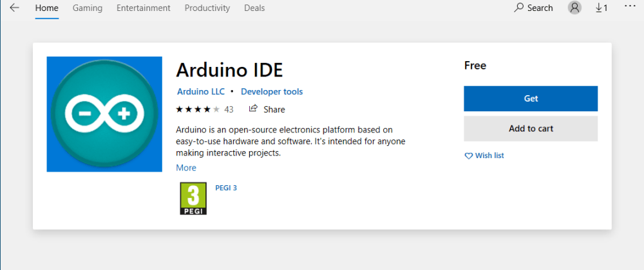
Task: Click the Share icon
Action: [x=253, y=108]
